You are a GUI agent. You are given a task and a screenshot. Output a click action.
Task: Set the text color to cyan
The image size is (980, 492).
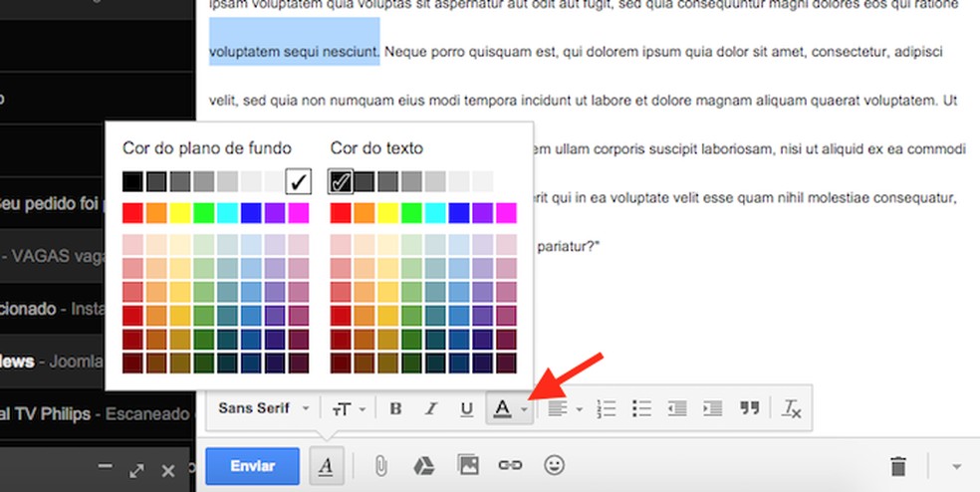[435, 213]
